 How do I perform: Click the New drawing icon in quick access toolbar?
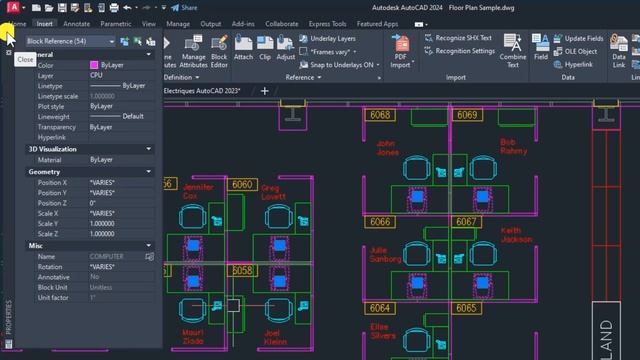click(36, 7)
